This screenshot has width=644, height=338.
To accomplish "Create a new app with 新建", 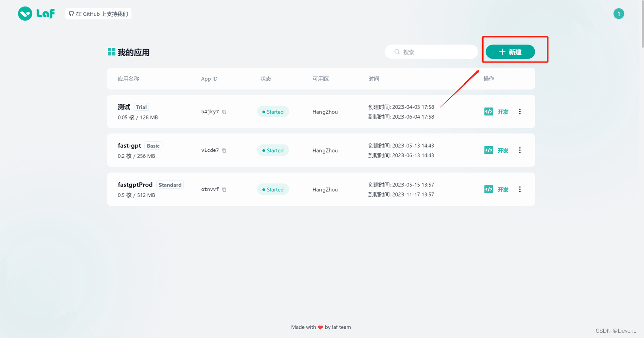I will point(510,52).
